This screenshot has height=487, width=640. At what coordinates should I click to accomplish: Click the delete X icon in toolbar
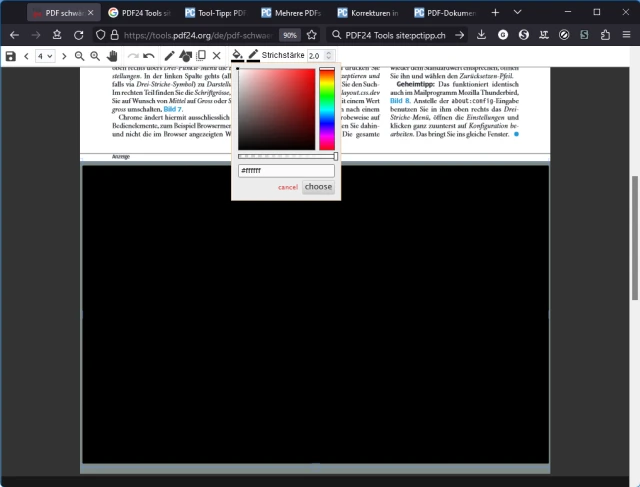[x=217, y=56]
